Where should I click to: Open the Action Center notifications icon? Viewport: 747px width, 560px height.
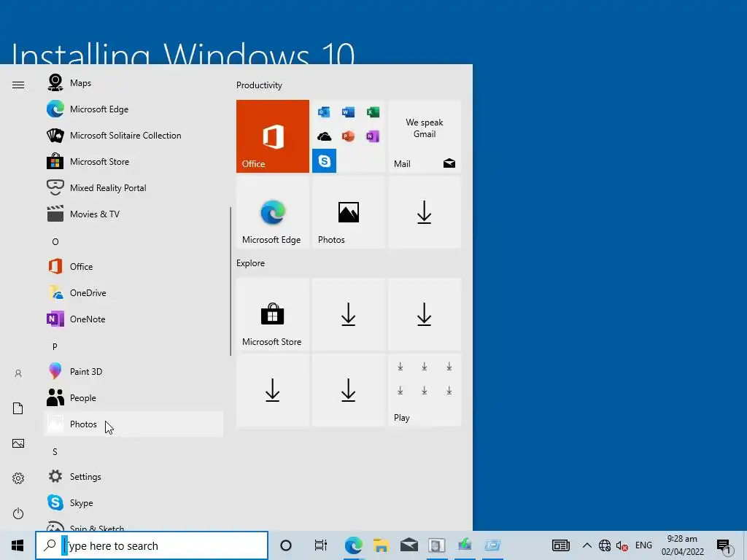tap(724, 546)
